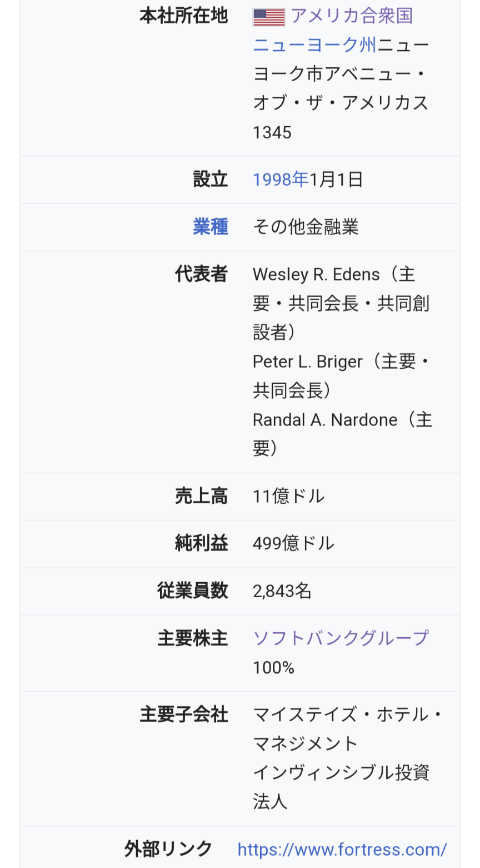
Task: Visit the fortress.com external URL
Action: click(x=342, y=849)
